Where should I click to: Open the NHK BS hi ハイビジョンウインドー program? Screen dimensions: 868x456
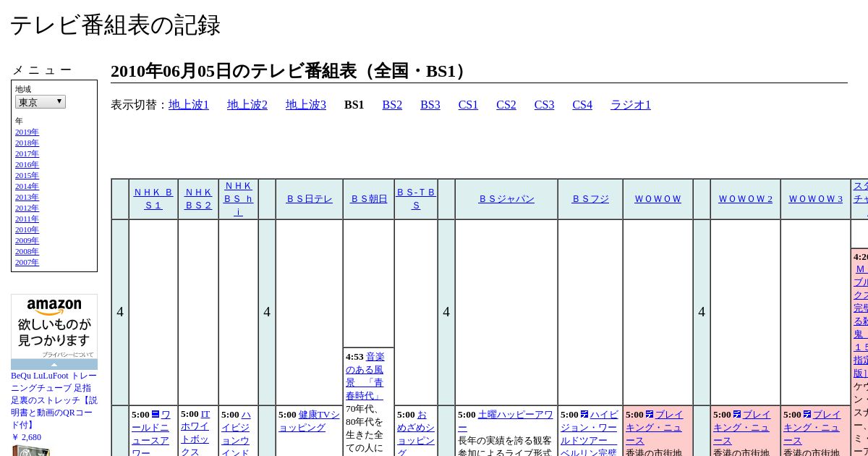click(236, 434)
